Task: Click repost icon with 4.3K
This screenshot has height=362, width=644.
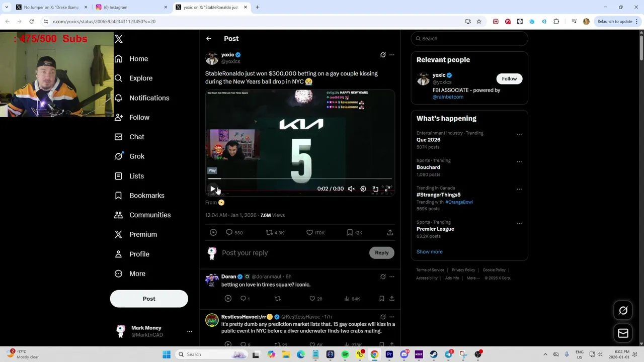Action: 269,232
